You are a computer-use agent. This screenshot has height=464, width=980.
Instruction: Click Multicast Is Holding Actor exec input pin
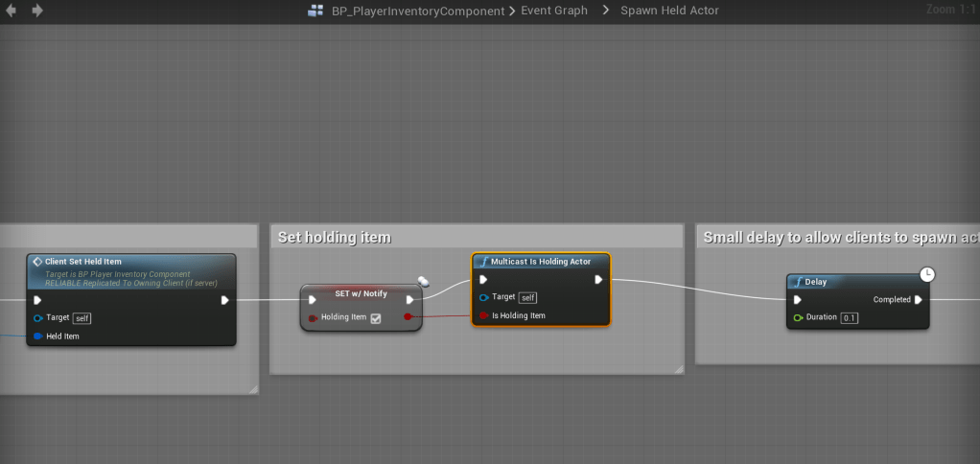(483, 279)
